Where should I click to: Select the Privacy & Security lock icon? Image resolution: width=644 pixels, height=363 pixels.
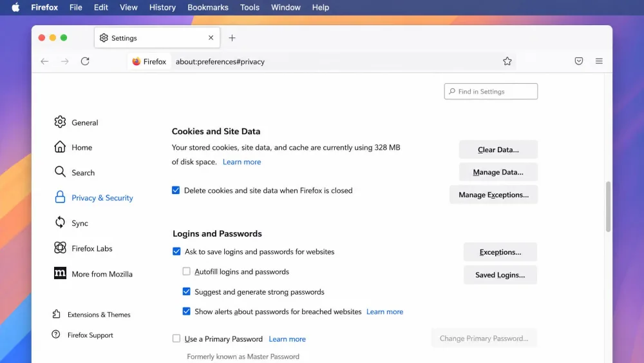pos(60,197)
